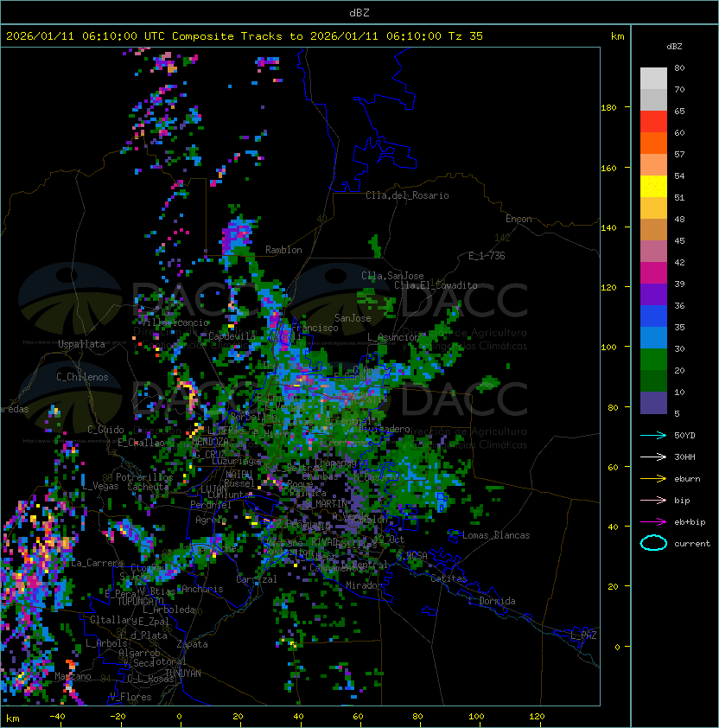719x728 pixels.
Task: Click the 'La_Carrera' map label
Action: 98,563
